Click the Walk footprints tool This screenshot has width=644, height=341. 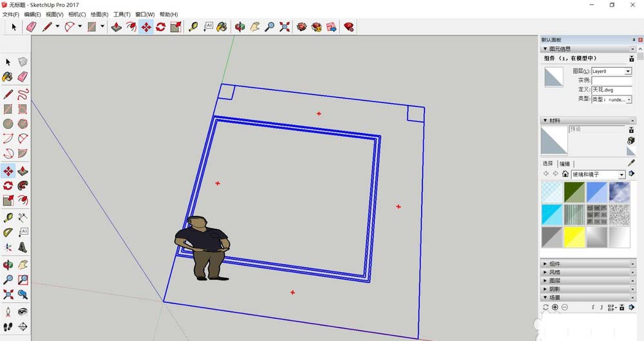click(x=8, y=327)
